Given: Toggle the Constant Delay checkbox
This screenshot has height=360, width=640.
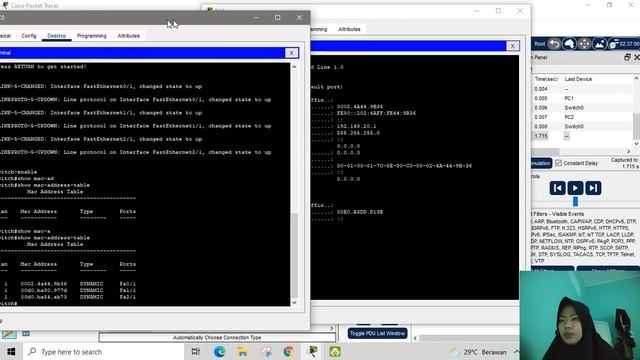Looking at the screenshot, I should click(x=558, y=163).
